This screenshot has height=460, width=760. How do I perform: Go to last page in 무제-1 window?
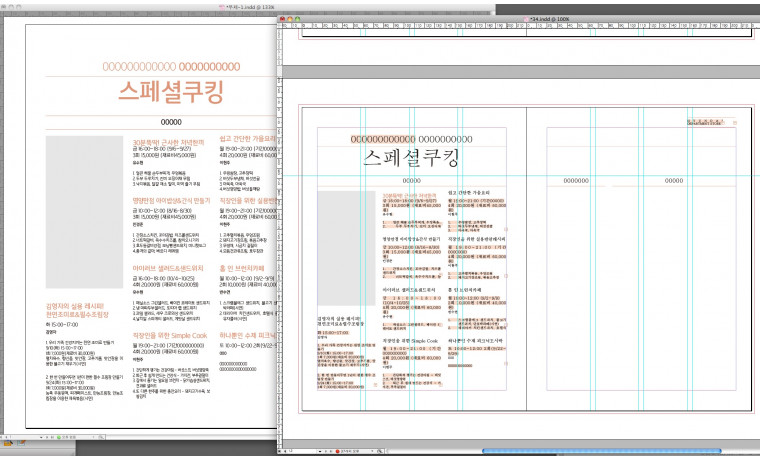pyautogui.click(x=52, y=437)
